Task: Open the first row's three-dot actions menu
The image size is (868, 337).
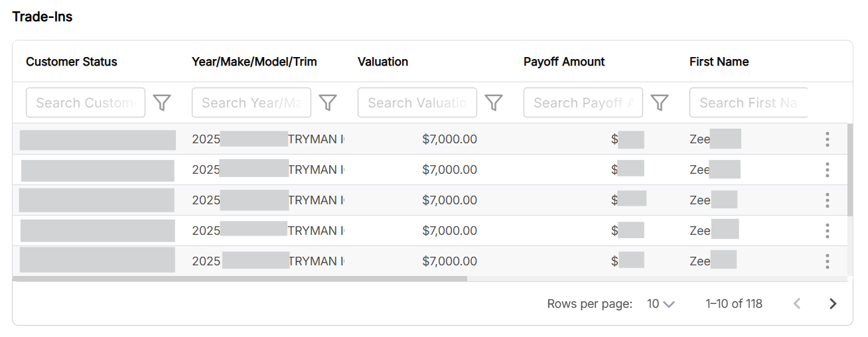Action: 827,139
